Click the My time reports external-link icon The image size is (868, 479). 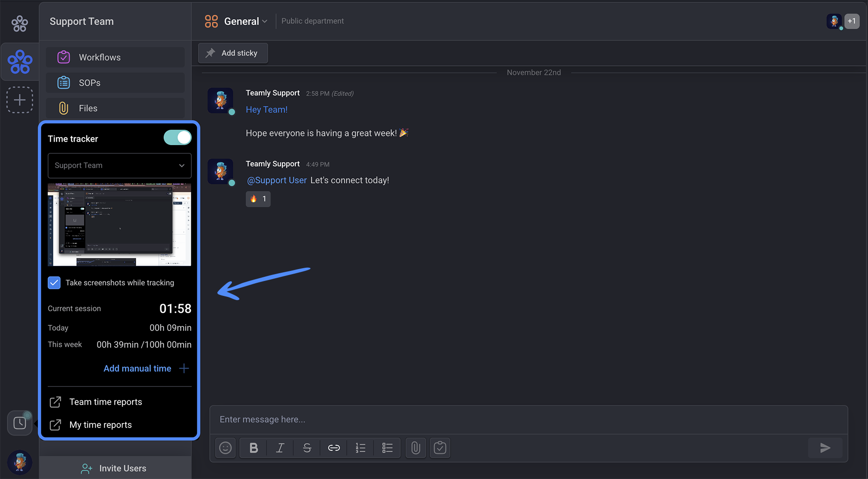[55, 425]
